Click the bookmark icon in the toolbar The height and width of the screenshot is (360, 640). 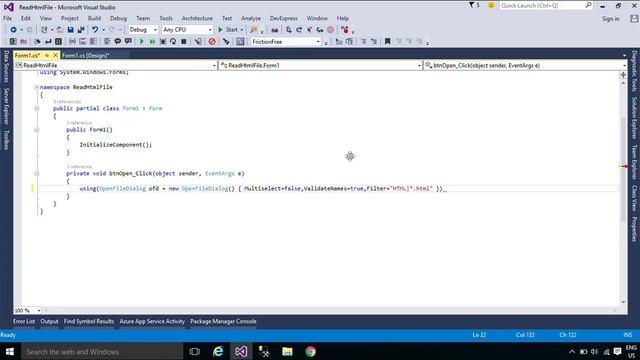[387, 42]
